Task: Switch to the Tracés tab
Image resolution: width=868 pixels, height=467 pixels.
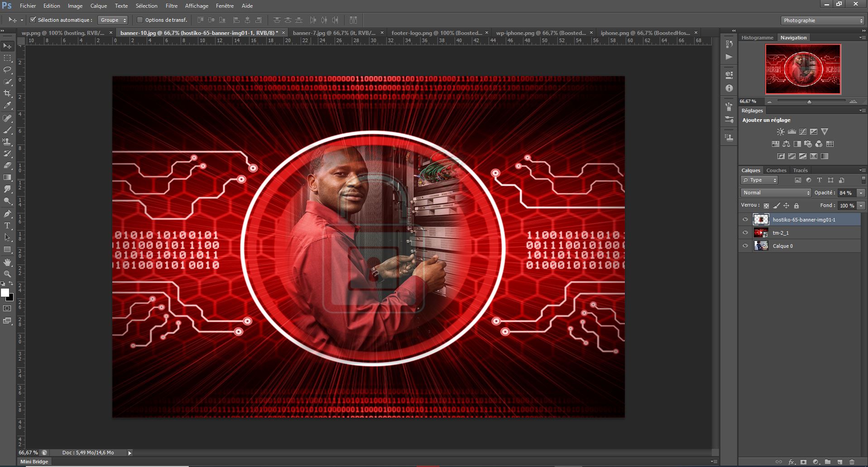Action: pyautogui.click(x=801, y=170)
